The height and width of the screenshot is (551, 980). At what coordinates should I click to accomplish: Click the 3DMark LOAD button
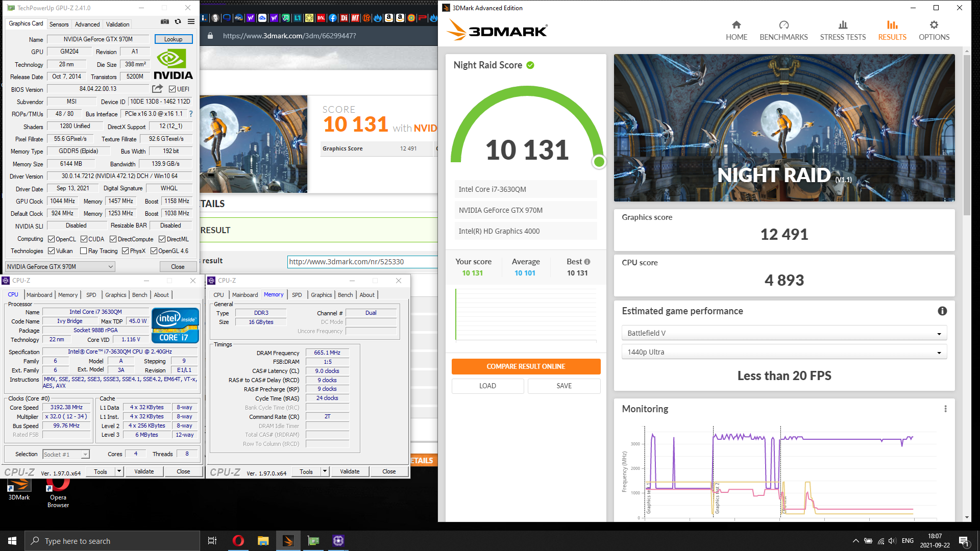pyautogui.click(x=487, y=386)
